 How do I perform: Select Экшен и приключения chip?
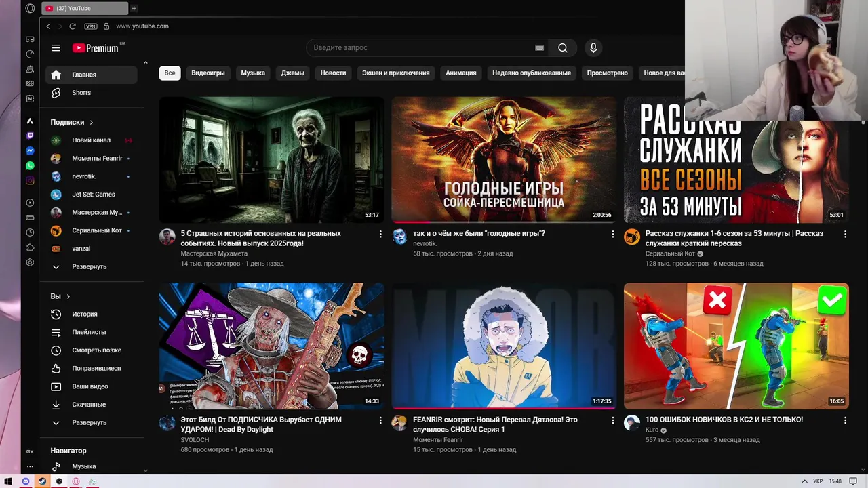click(x=395, y=73)
